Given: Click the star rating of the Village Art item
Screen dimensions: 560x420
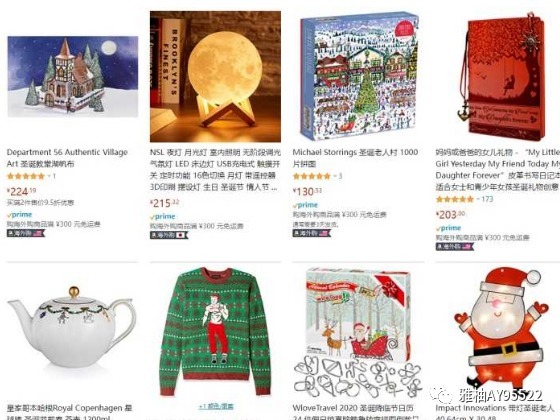Looking at the screenshot, I should pos(26,176).
